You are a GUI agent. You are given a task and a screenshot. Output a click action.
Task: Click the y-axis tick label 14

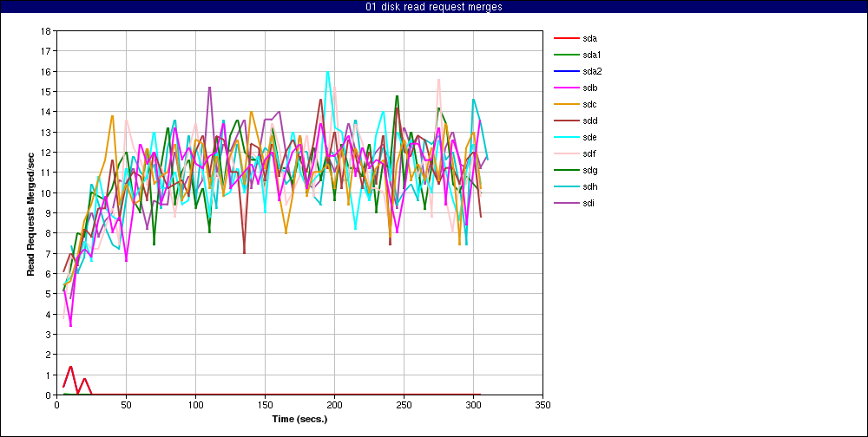(x=47, y=112)
